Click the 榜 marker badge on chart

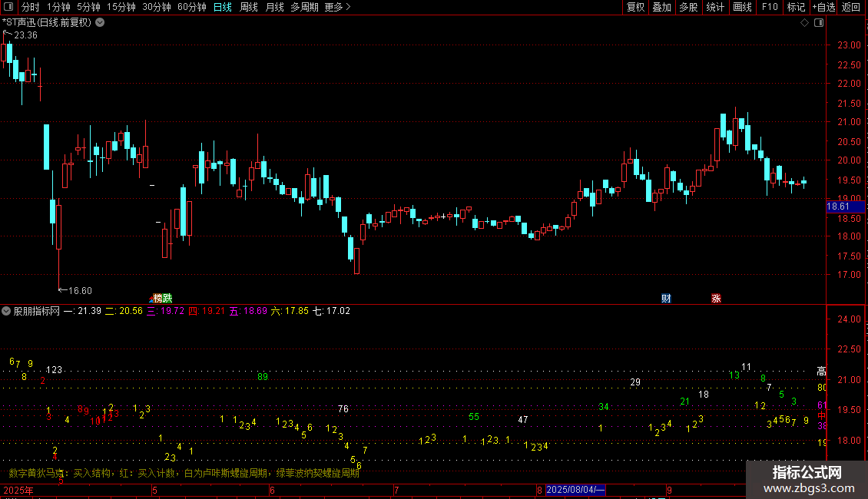(x=157, y=298)
